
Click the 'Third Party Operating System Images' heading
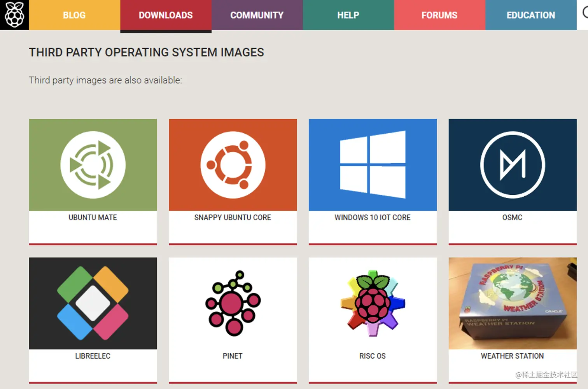coord(147,52)
